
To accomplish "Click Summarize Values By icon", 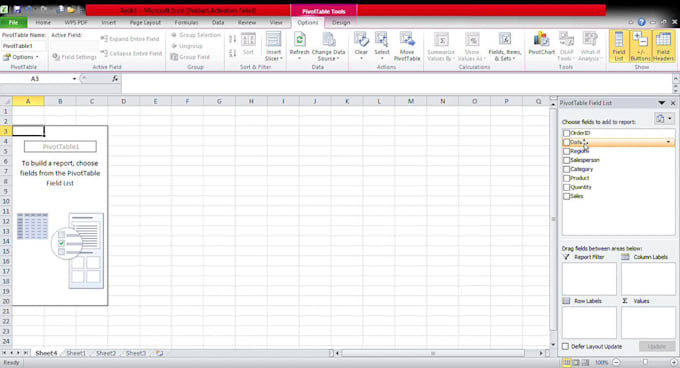I will pyautogui.click(x=441, y=40).
